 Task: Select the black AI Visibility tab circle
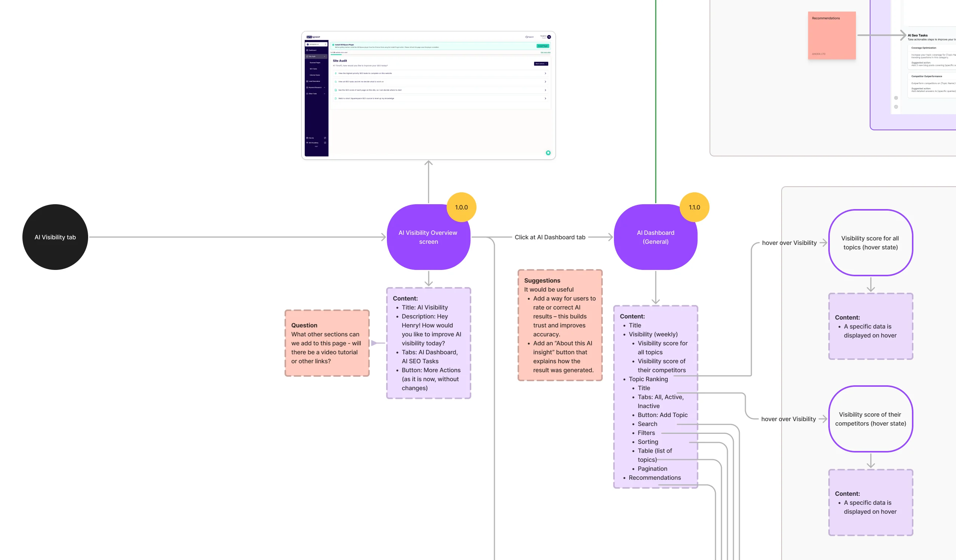[x=55, y=237]
